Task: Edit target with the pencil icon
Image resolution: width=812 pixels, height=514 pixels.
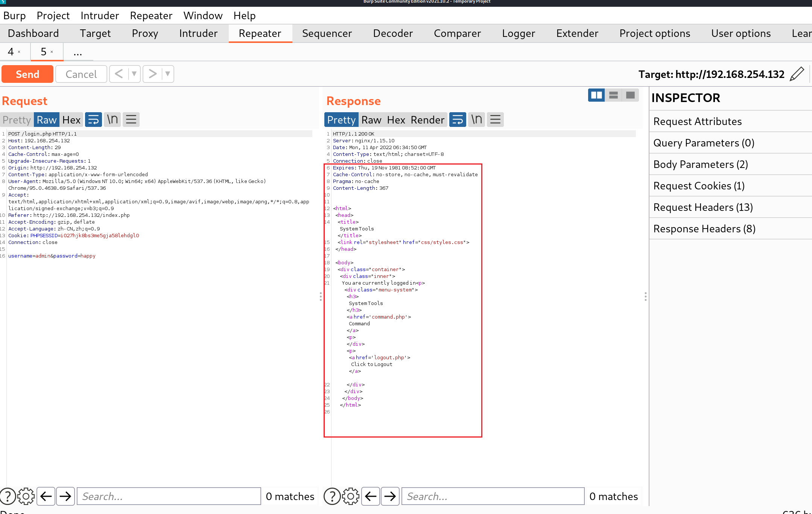Action: [797, 74]
